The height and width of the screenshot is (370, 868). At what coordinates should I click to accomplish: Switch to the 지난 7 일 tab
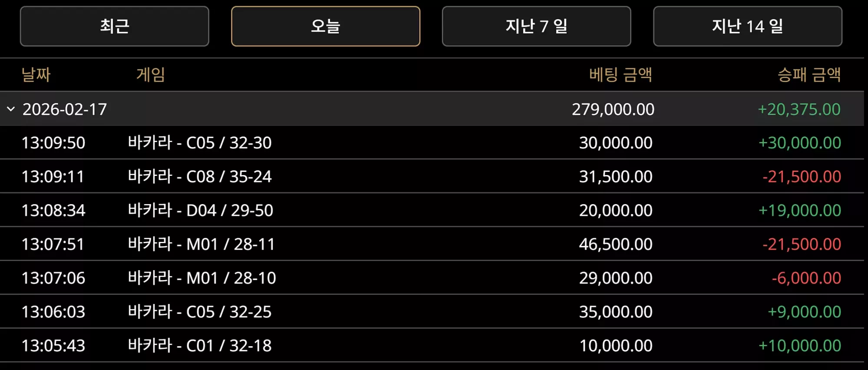[x=537, y=26]
